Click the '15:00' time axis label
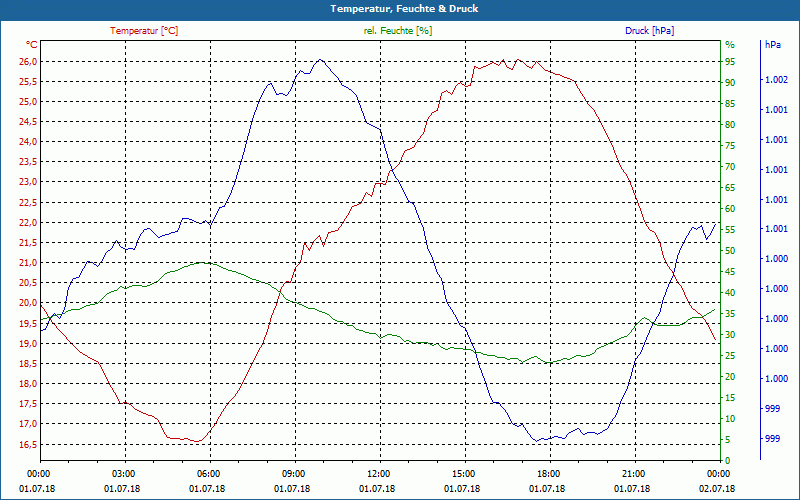800x500 pixels. point(465,473)
